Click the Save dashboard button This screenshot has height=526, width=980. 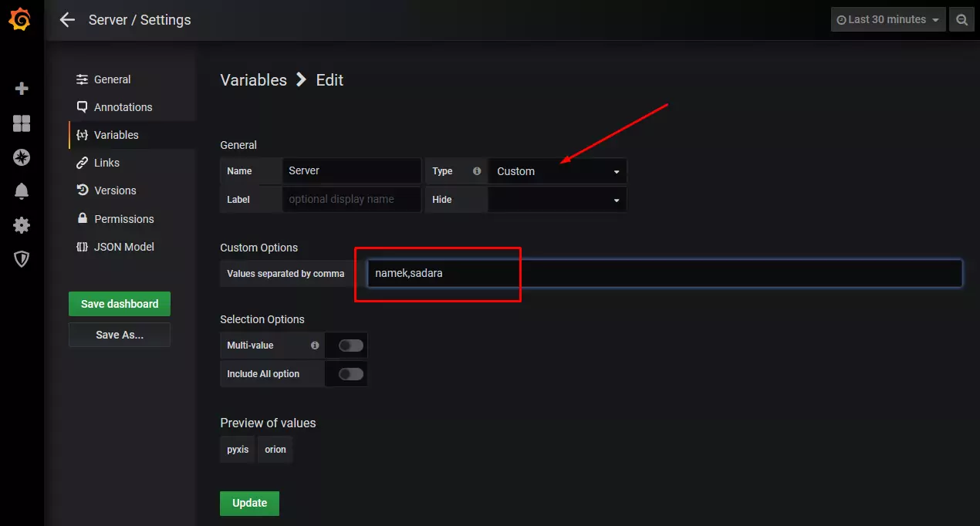pos(120,304)
